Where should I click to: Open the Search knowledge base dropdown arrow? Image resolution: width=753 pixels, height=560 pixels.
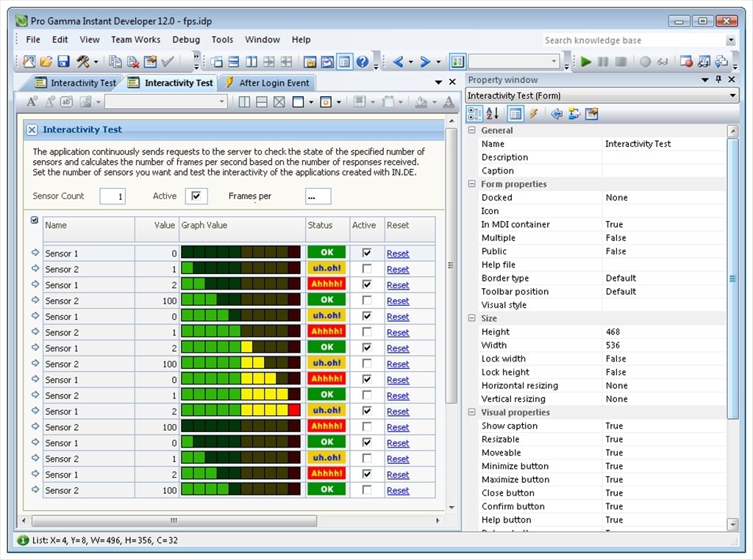[x=730, y=40]
